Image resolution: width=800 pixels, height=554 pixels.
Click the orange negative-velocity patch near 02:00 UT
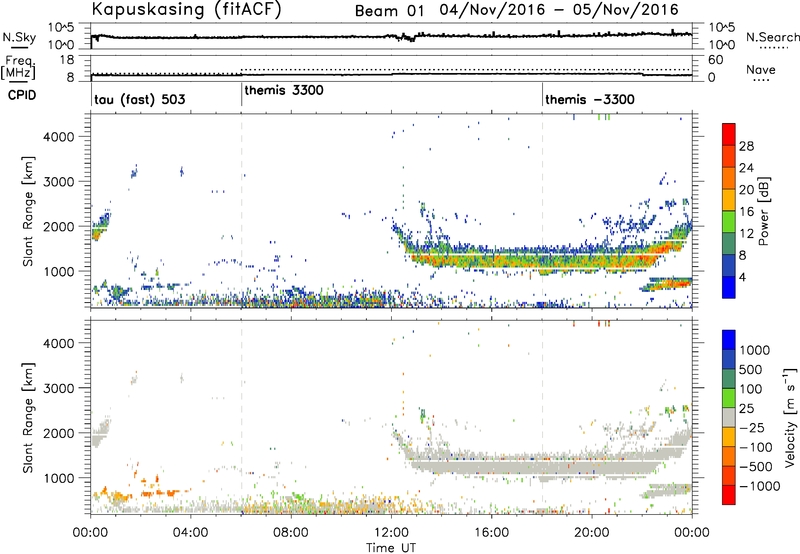(x=159, y=493)
